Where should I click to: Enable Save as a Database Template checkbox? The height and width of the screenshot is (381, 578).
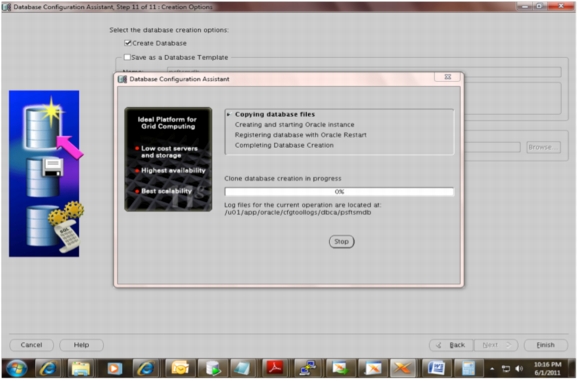pos(128,57)
